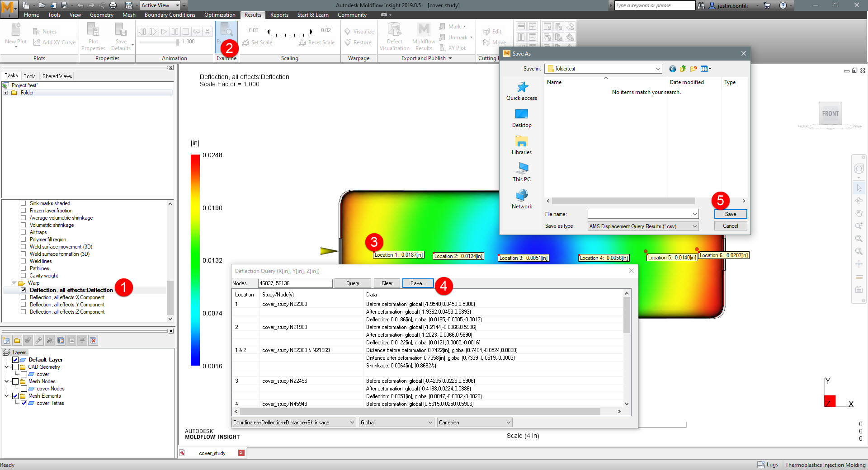Open Defect Visualization in the ribbon
The height and width of the screenshot is (470, 868).
pyautogui.click(x=394, y=36)
